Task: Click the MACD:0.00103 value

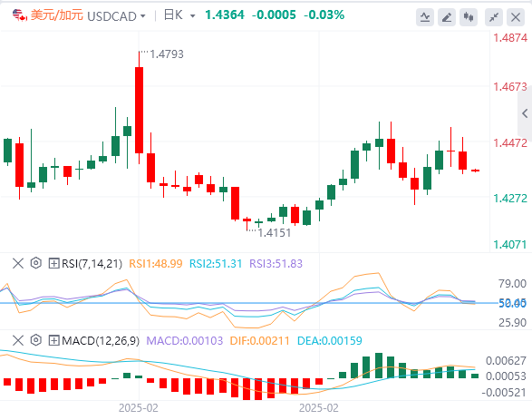Action: 185,340
